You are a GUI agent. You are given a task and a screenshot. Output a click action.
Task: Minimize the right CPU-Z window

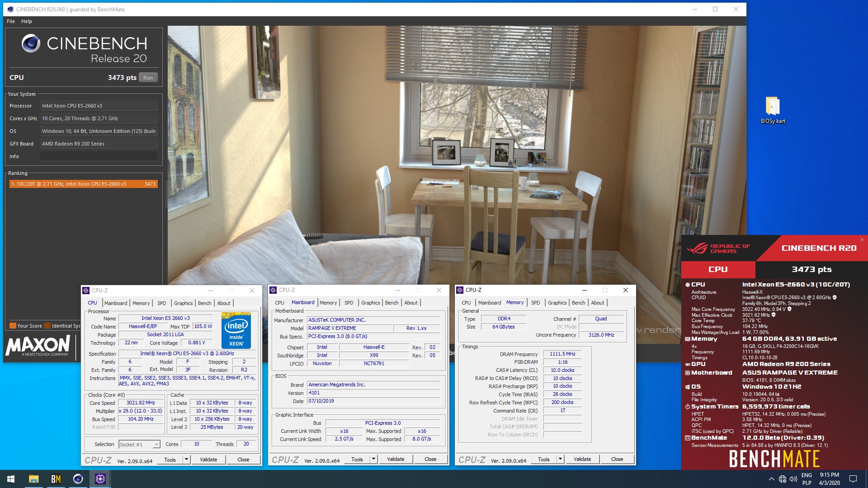pyautogui.click(x=584, y=290)
